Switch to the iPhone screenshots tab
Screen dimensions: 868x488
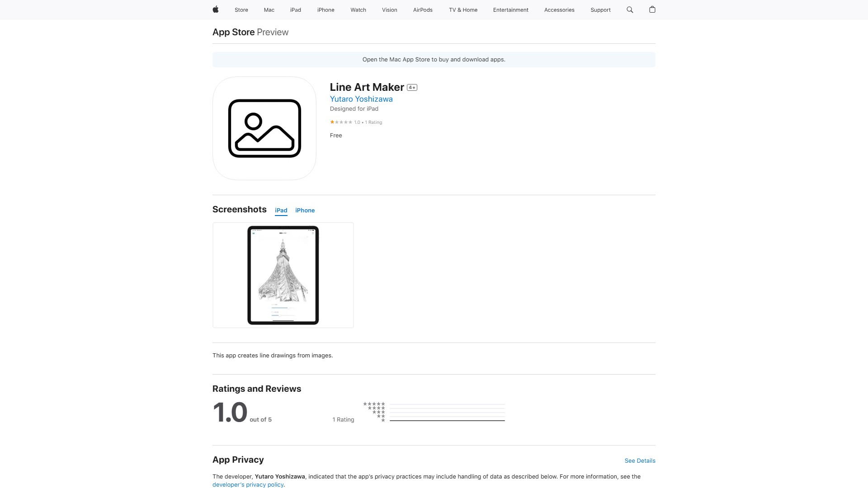[305, 210]
